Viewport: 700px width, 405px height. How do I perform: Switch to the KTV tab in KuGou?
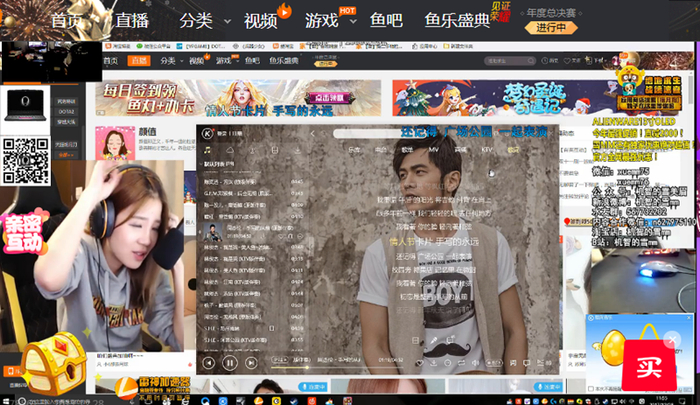click(487, 150)
